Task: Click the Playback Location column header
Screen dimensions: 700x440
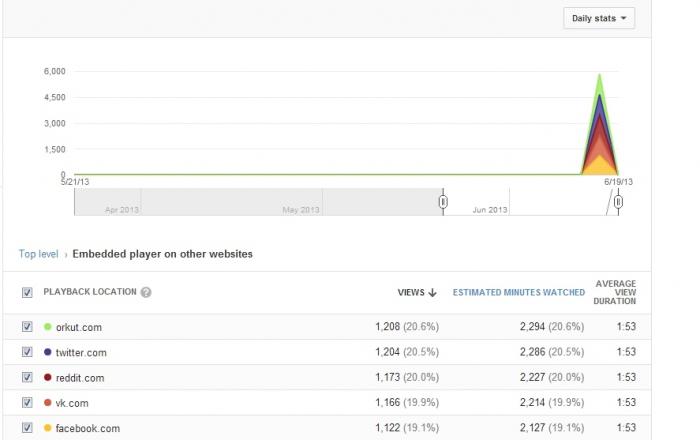Action: 90,292
